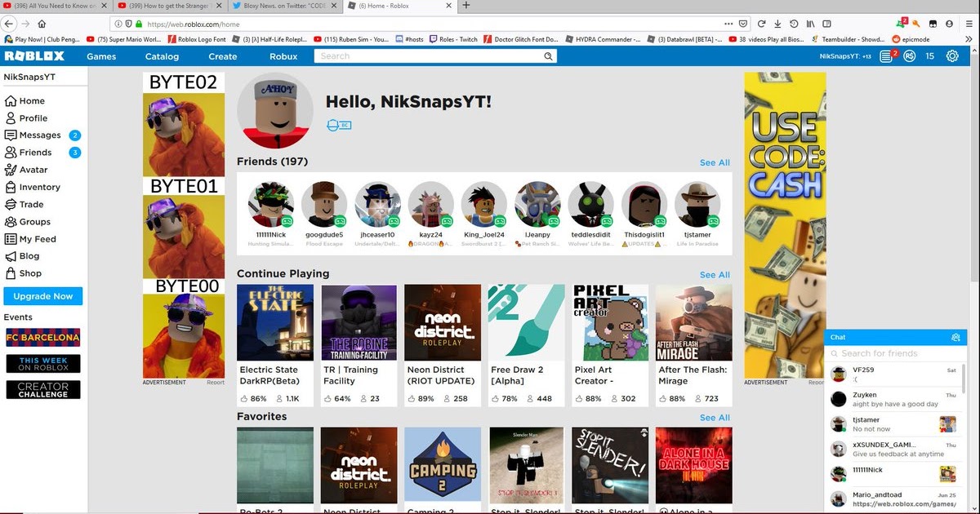Image resolution: width=980 pixels, height=514 pixels.
Task: Click the Roblox search field
Action: [x=428, y=56]
